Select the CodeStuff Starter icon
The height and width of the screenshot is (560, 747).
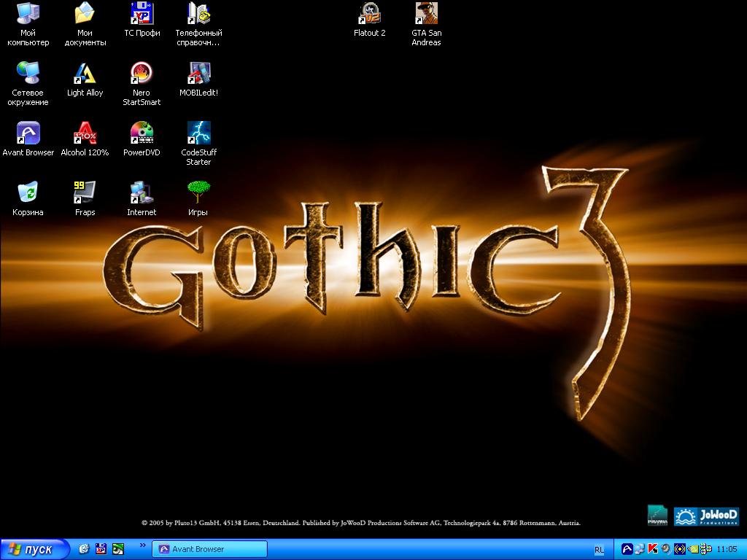pos(198,133)
